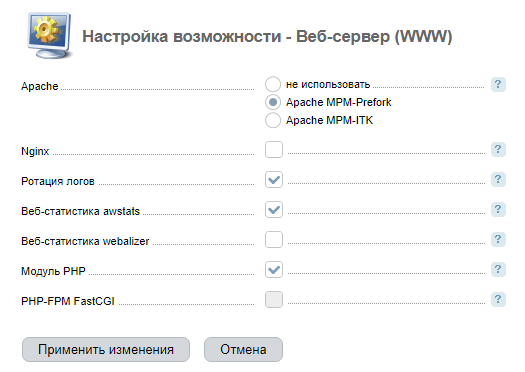Open help icon for the Apache row
The image size is (525, 372).
tap(498, 84)
